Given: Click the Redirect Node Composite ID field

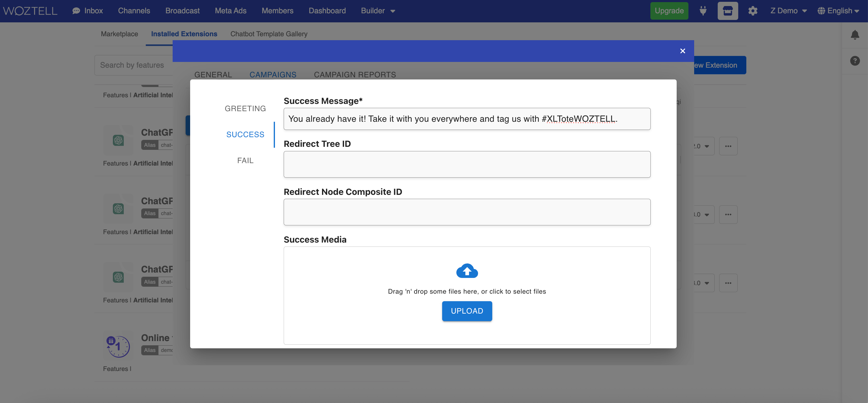Looking at the screenshot, I should tap(467, 212).
